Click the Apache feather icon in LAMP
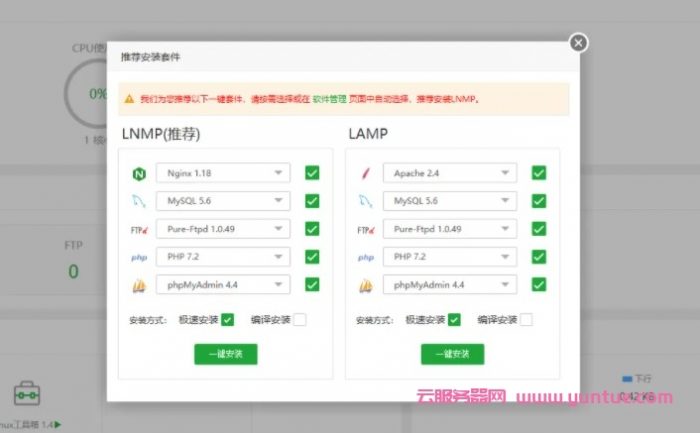The width and height of the screenshot is (700, 433). [x=365, y=173]
